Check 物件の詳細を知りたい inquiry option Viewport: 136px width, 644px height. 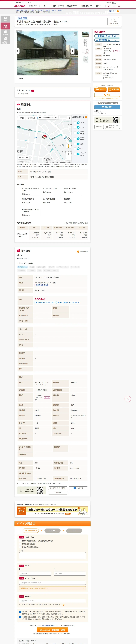pyautogui.click(x=20, y=541)
